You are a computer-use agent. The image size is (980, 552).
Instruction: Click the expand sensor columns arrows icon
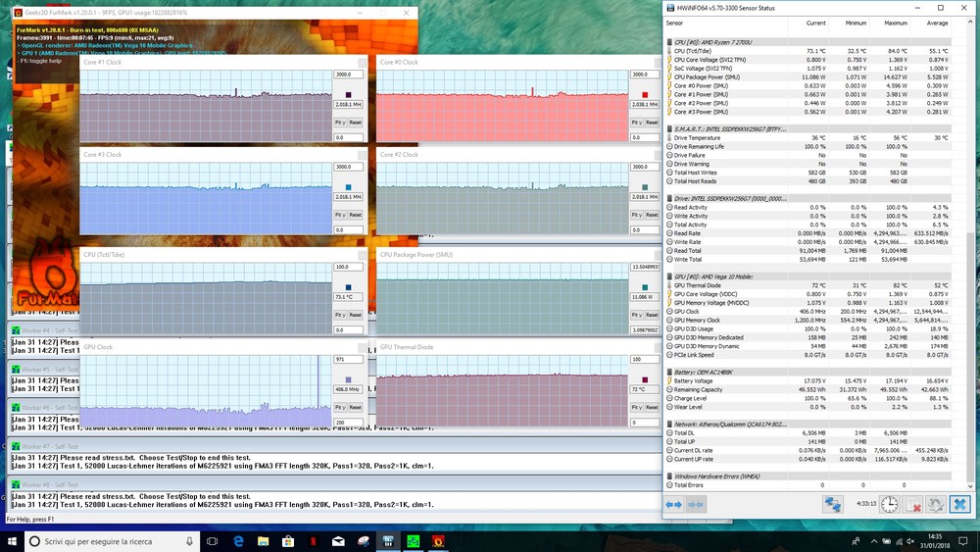[x=674, y=504]
